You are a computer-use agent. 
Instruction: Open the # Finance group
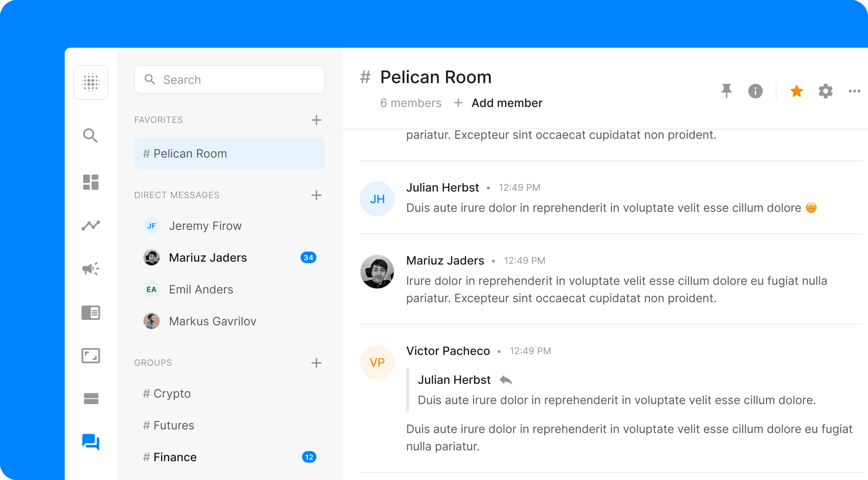175,457
